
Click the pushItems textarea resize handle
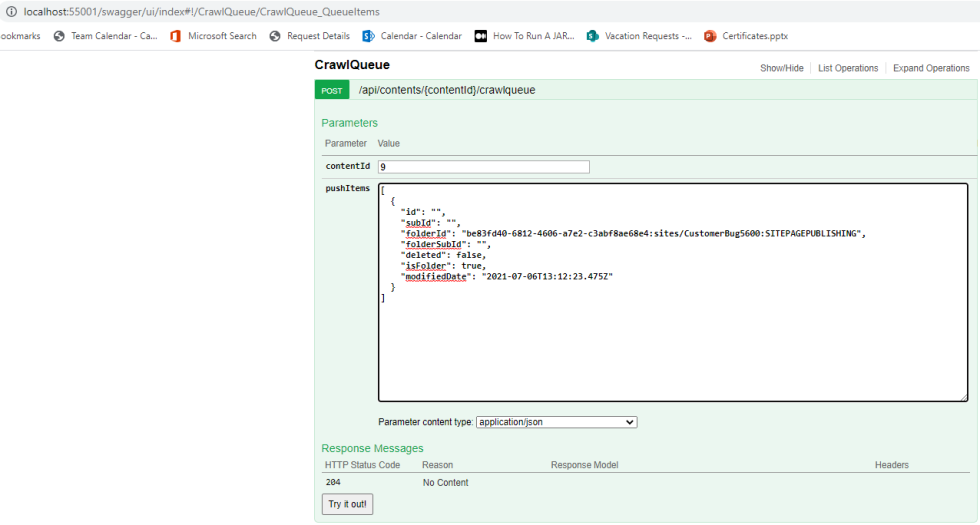pos(963,397)
